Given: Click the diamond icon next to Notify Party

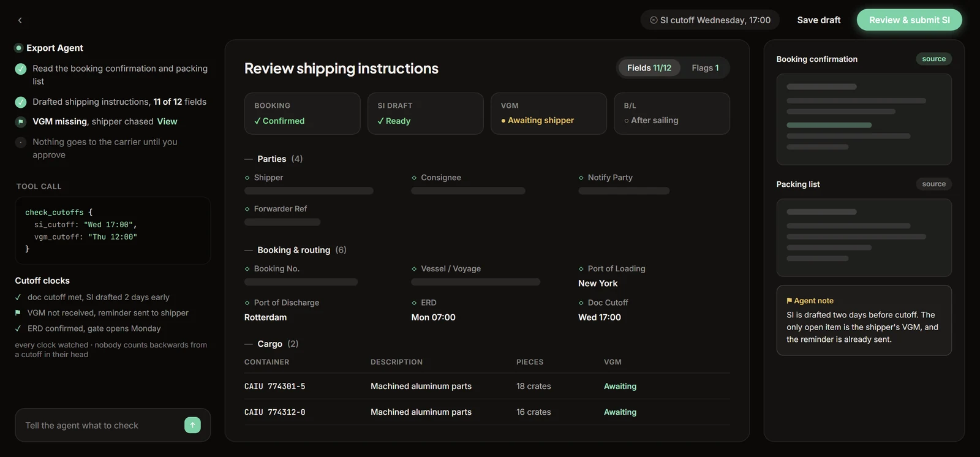Looking at the screenshot, I should [581, 178].
